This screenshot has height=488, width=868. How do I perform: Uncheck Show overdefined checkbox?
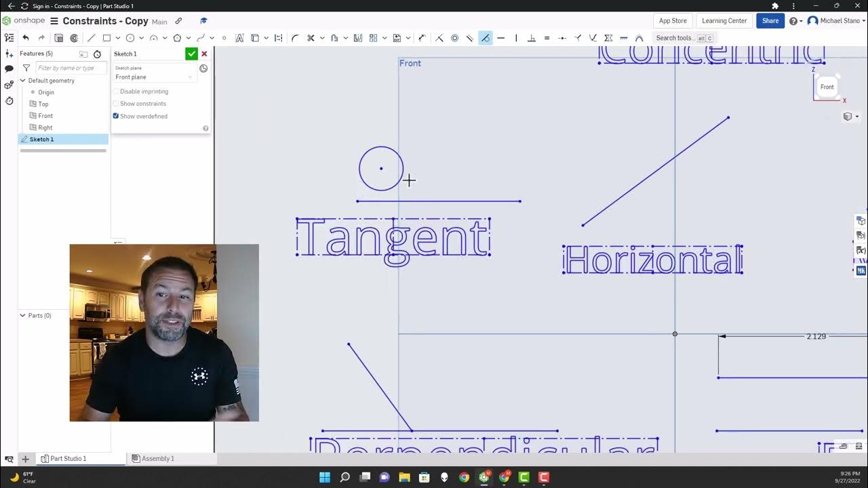click(x=116, y=116)
